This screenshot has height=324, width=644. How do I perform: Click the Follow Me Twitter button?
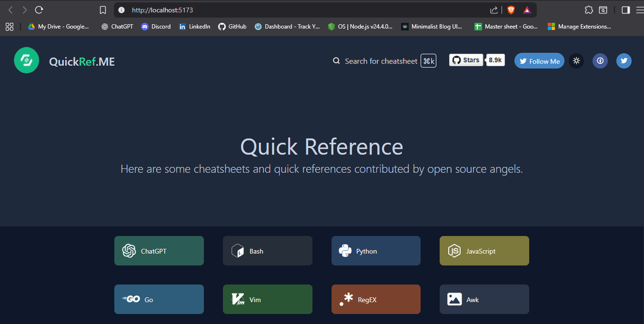[x=539, y=61]
